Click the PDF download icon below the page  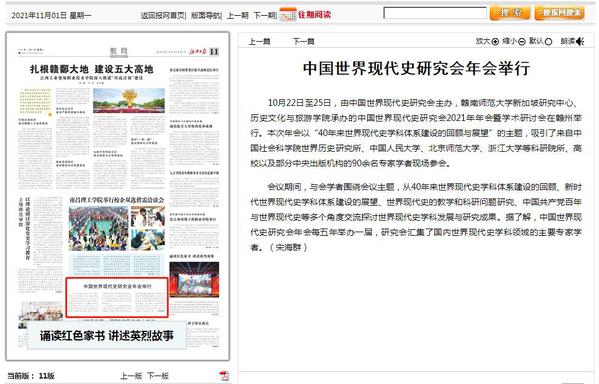tap(224, 376)
